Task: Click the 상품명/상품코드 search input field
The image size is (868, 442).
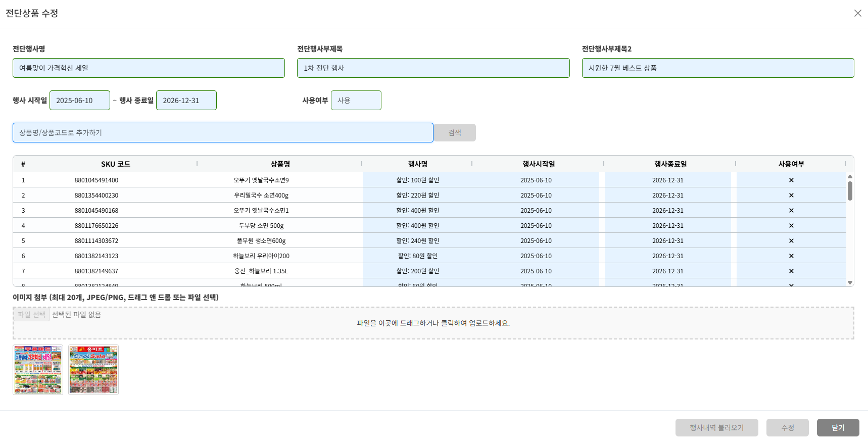Action: [222, 133]
